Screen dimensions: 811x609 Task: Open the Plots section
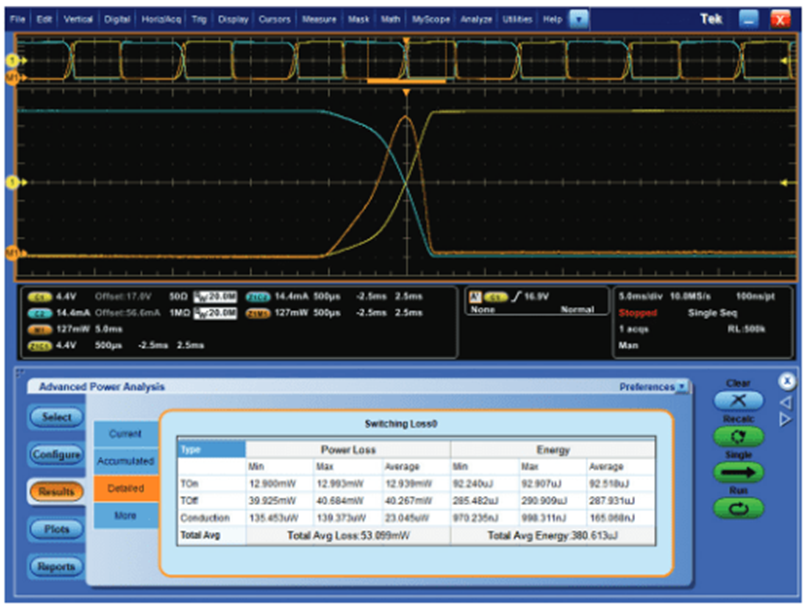[x=57, y=529]
